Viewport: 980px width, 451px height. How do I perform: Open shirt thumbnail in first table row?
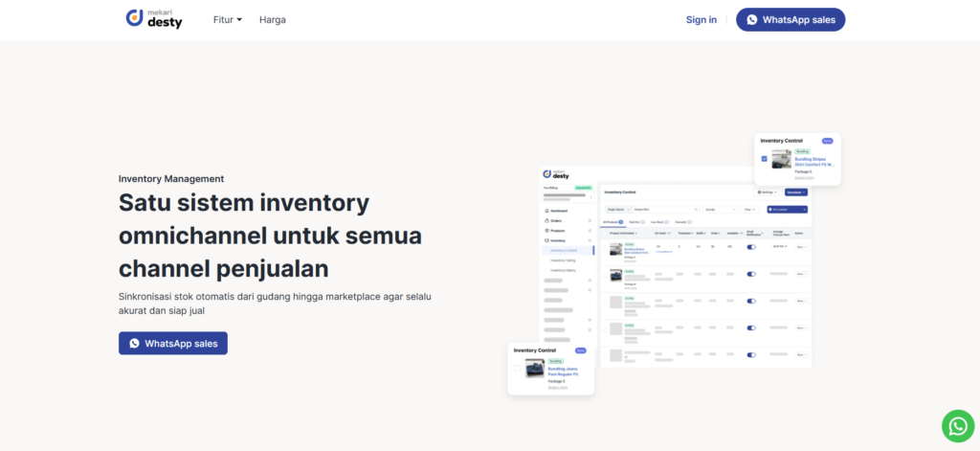pyautogui.click(x=615, y=249)
